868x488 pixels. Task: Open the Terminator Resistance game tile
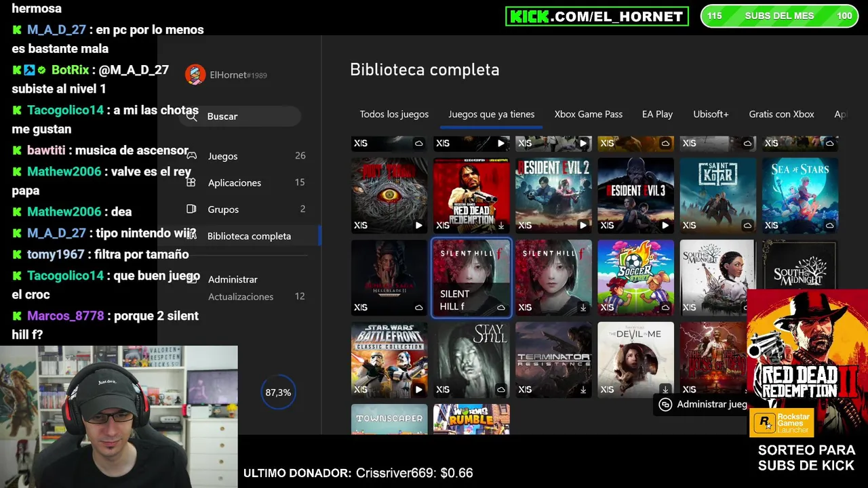coord(553,360)
